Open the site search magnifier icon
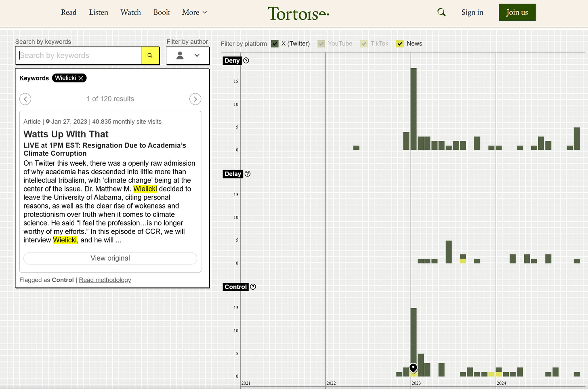Screen dimensions: 588x389 [x=441, y=13]
